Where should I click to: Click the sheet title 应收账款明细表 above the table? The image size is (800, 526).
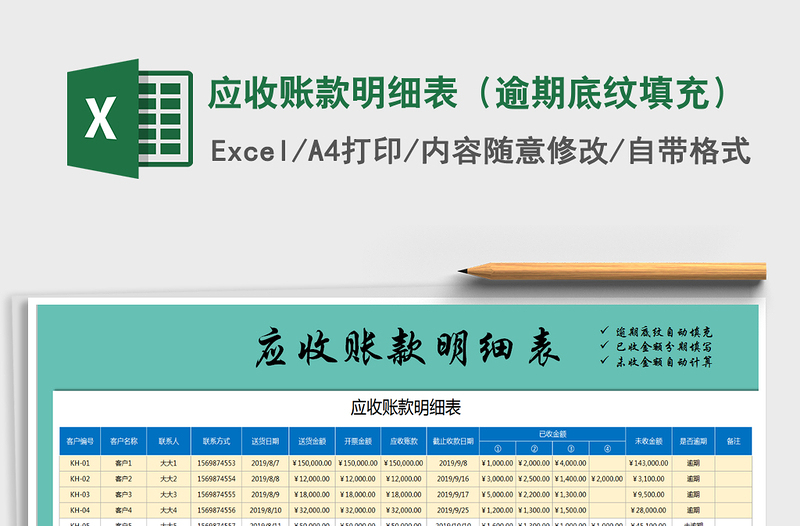pos(406,408)
